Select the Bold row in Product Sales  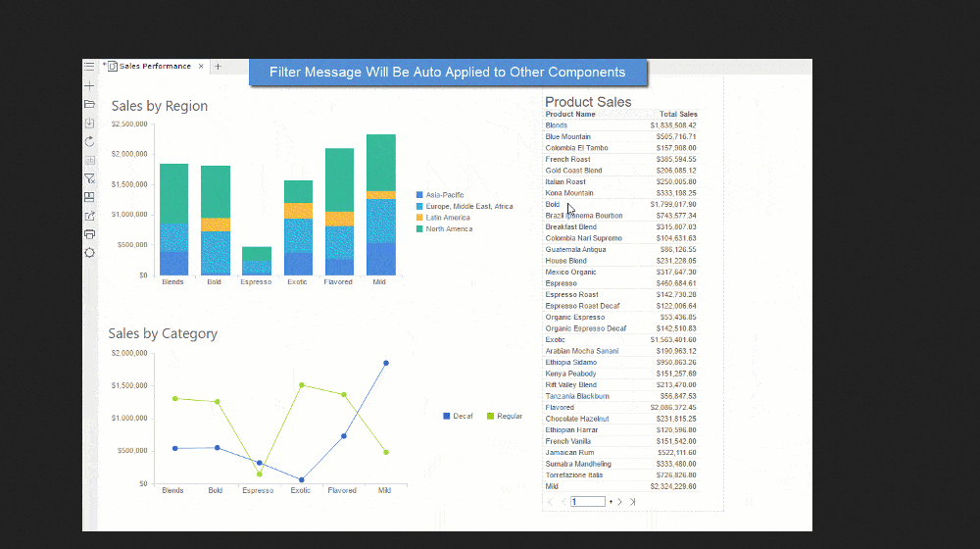(553, 204)
